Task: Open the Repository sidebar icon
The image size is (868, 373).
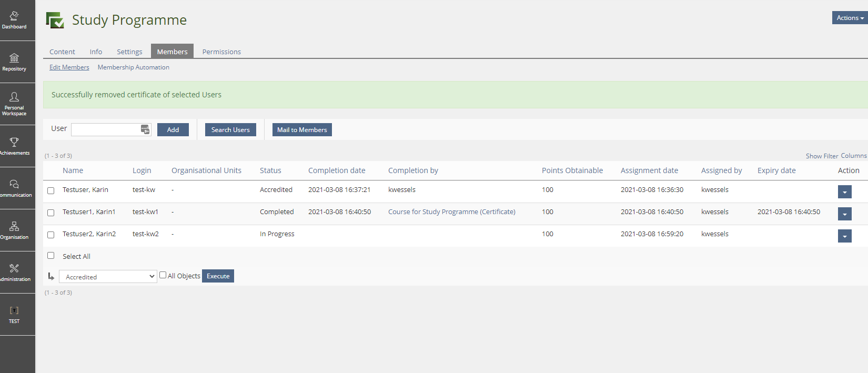Action: pyautogui.click(x=14, y=62)
